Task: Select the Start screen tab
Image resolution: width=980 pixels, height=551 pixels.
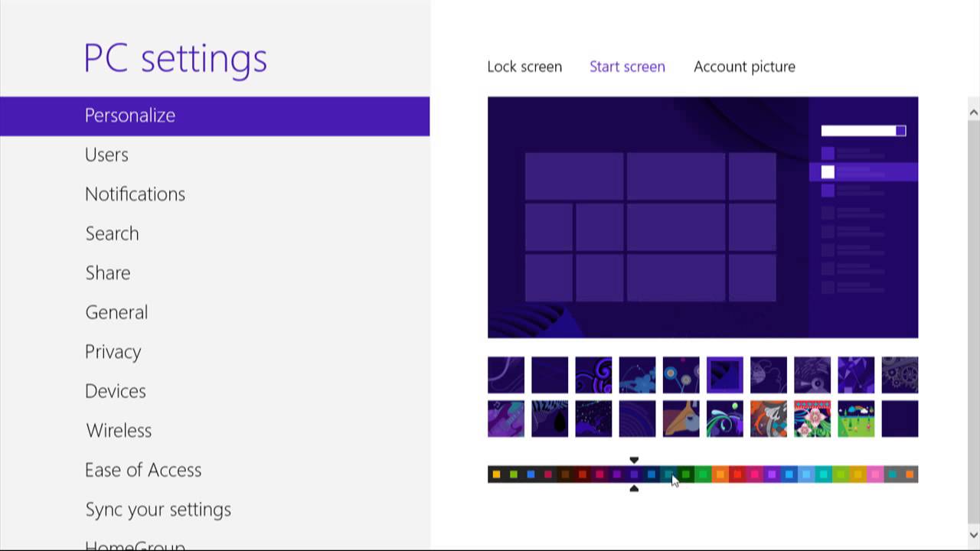Action: point(627,67)
